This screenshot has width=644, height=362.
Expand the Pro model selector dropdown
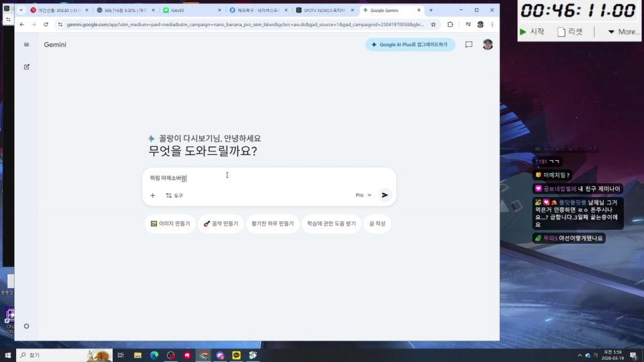(363, 195)
